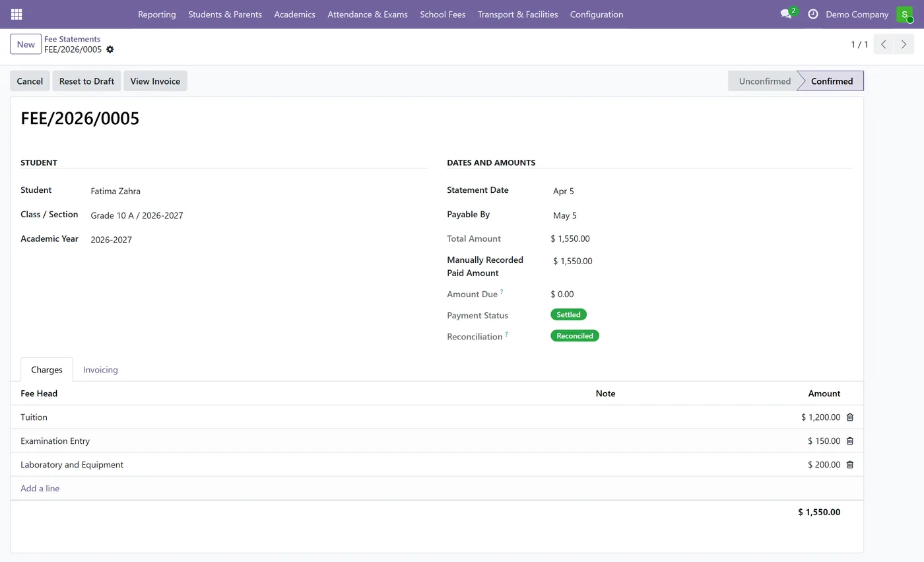Go to next record arrow

pos(904,44)
